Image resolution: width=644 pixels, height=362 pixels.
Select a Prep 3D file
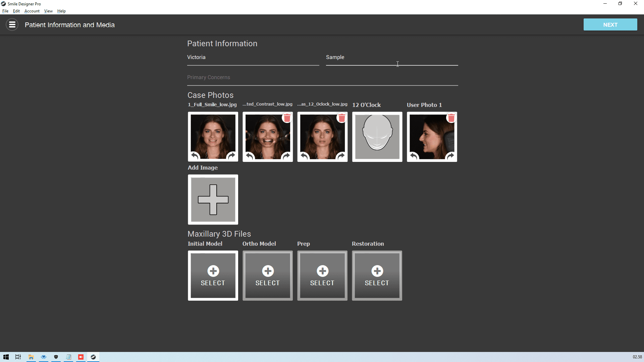pos(322,276)
